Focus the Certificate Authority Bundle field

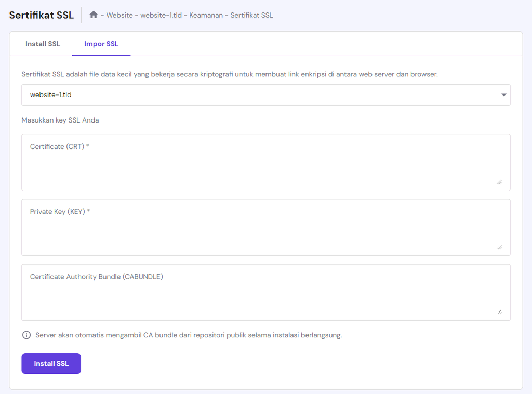pyautogui.click(x=265, y=292)
